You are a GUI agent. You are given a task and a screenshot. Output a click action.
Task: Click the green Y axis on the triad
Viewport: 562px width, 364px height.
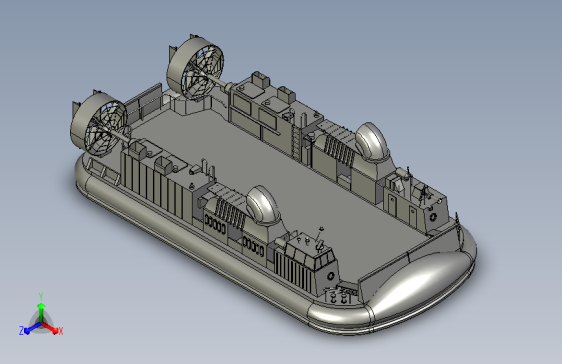click(41, 312)
